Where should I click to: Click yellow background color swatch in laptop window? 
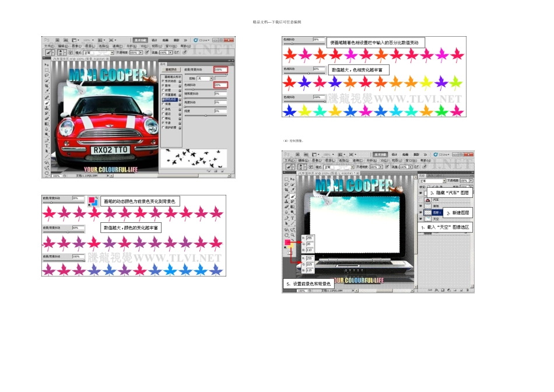tap(292, 246)
